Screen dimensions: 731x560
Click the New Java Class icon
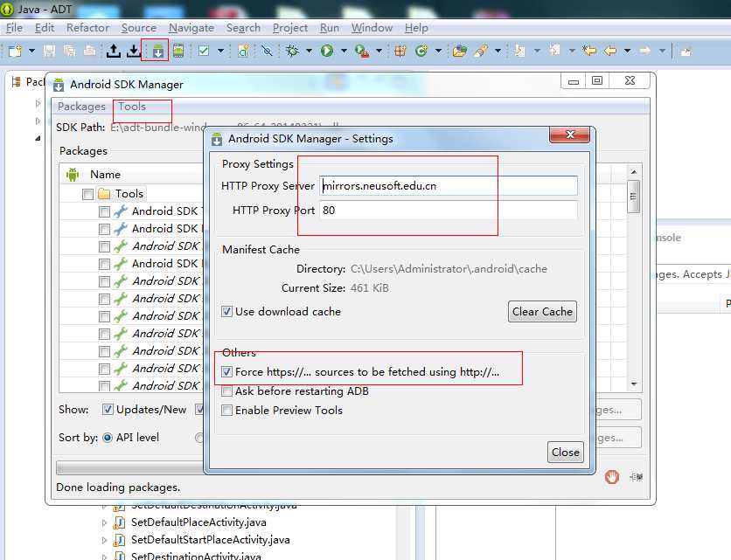click(x=421, y=51)
